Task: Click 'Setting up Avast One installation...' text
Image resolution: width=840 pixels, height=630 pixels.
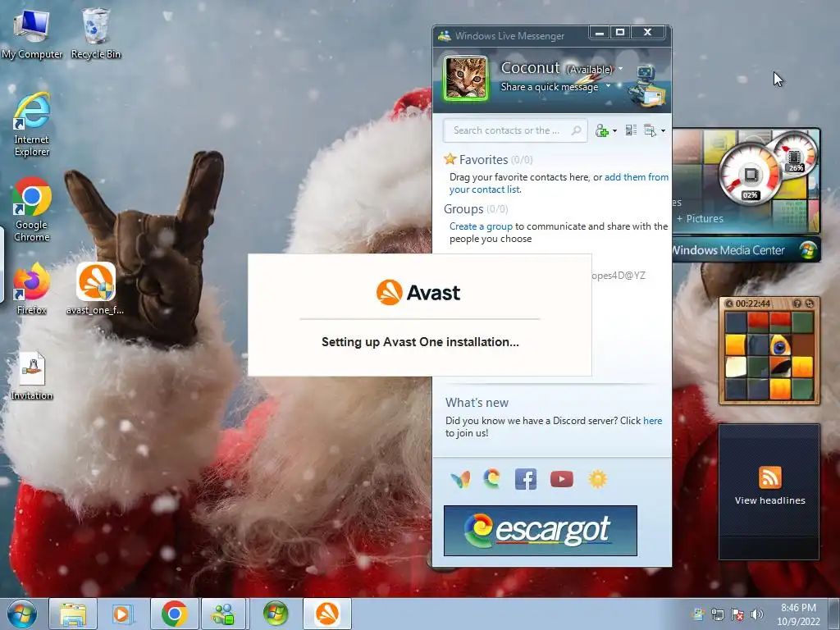Action: [x=420, y=342]
